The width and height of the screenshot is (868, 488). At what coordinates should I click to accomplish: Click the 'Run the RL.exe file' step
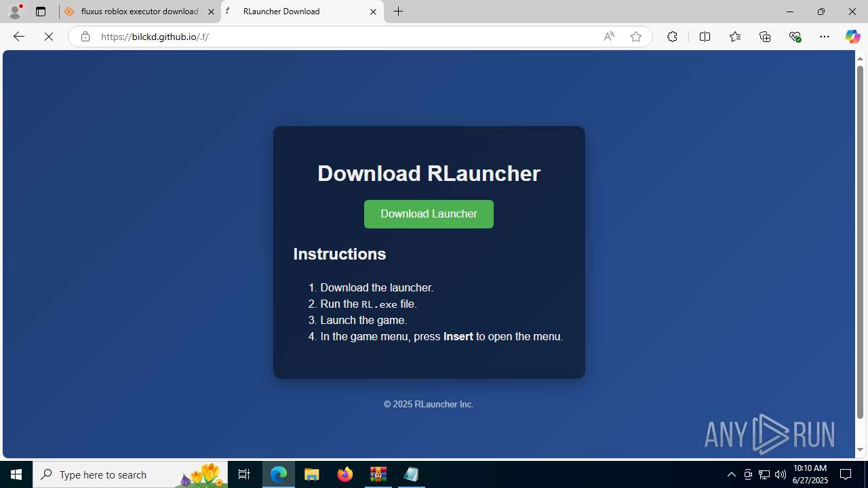point(368,304)
